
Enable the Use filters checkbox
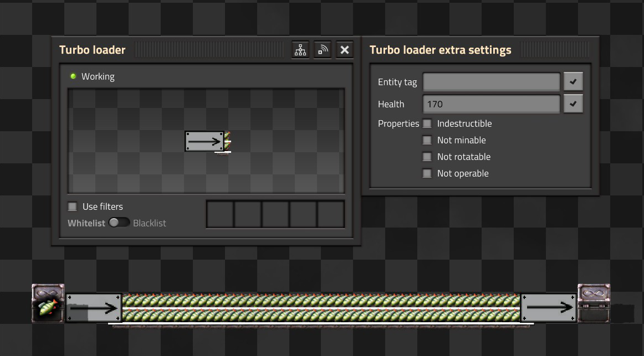73,207
